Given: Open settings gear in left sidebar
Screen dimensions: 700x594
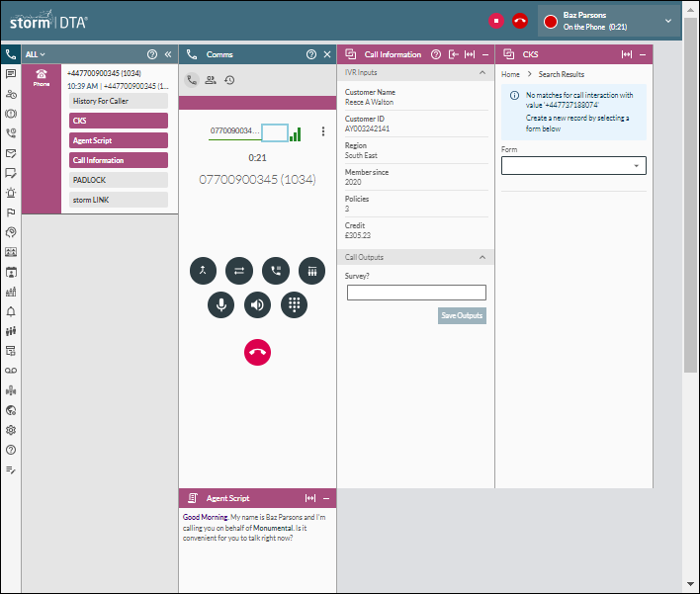Looking at the screenshot, I should [11, 430].
